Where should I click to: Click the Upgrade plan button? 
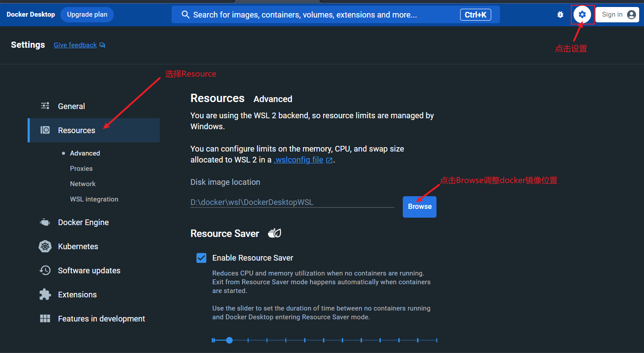(87, 14)
